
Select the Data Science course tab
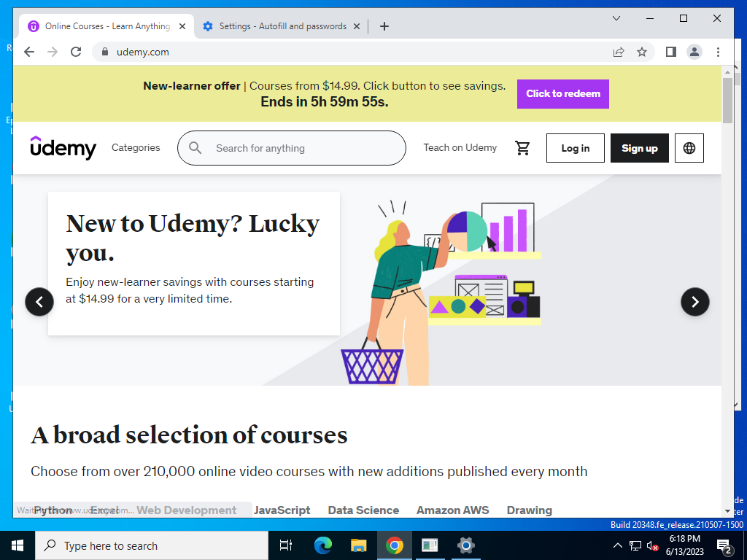[363, 510]
